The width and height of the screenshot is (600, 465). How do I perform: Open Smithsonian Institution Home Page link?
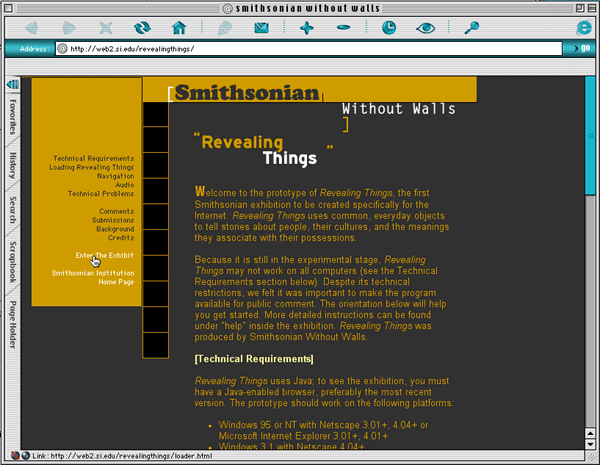pos(93,277)
